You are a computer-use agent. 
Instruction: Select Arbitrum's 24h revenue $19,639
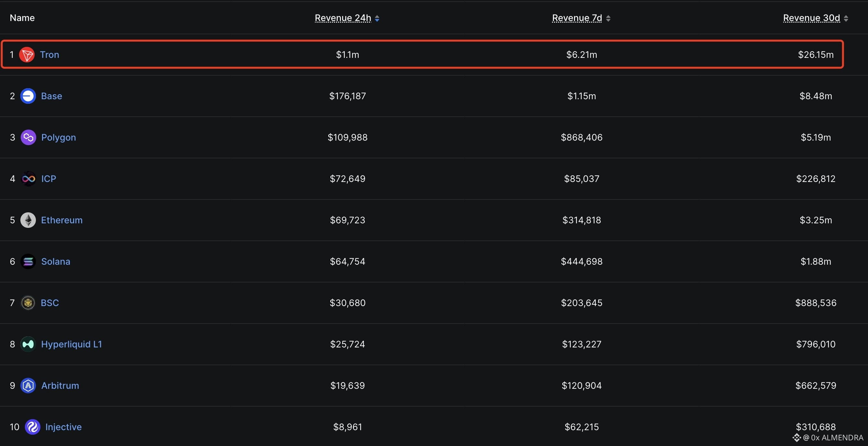pyautogui.click(x=347, y=386)
